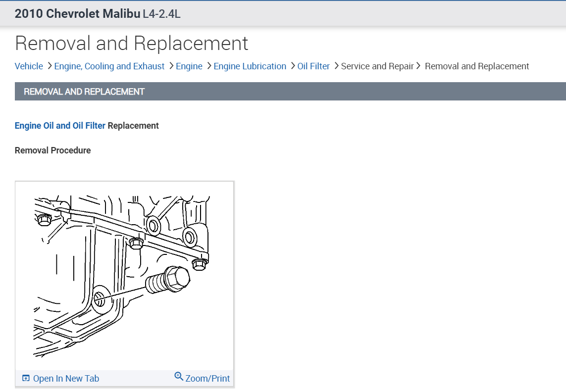The width and height of the screenshot is (566, 392).
Task: Click the Zoom/Print link under the diagram
Action: [207, 378]
